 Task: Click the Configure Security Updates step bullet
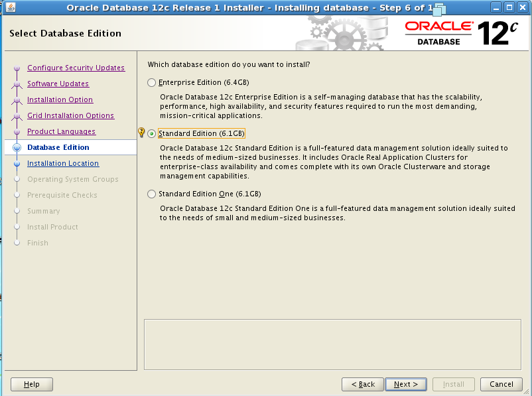[17, 68]
